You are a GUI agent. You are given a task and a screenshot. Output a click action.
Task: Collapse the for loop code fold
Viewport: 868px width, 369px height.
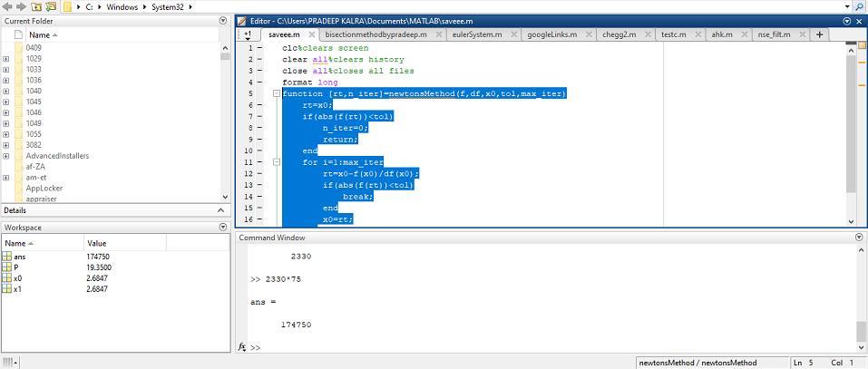point(277,162)
